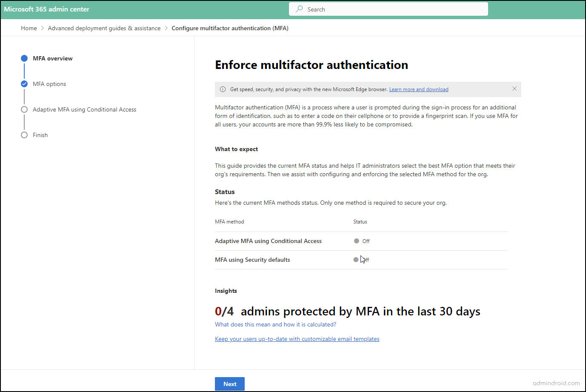Open the customizable email templates link
The width and height of the screenshot is (586, 392).
coord(297,339)
